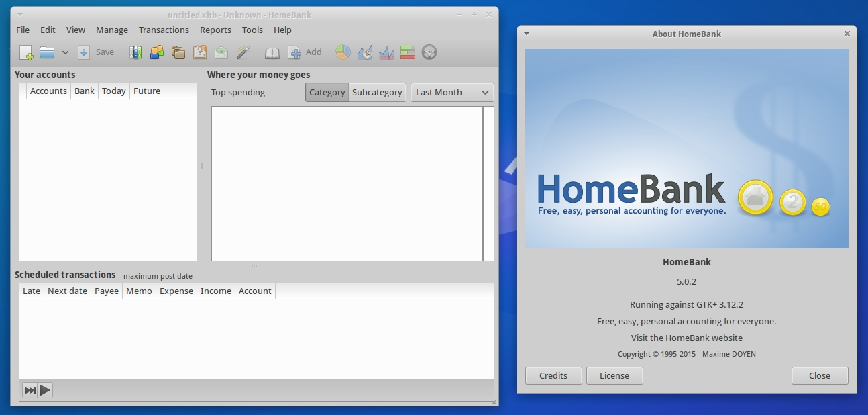This screenshot has height=415, width=868.
Task: Open the Manage Payees icon
Action: 158,52
